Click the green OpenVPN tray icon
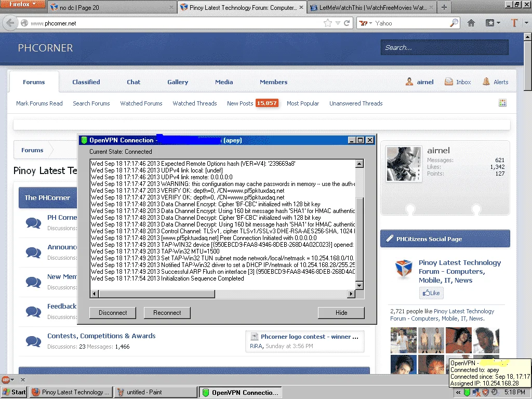The height and width of the screenshot is (399, 532). pyautogui.click(x=467, y=392)
